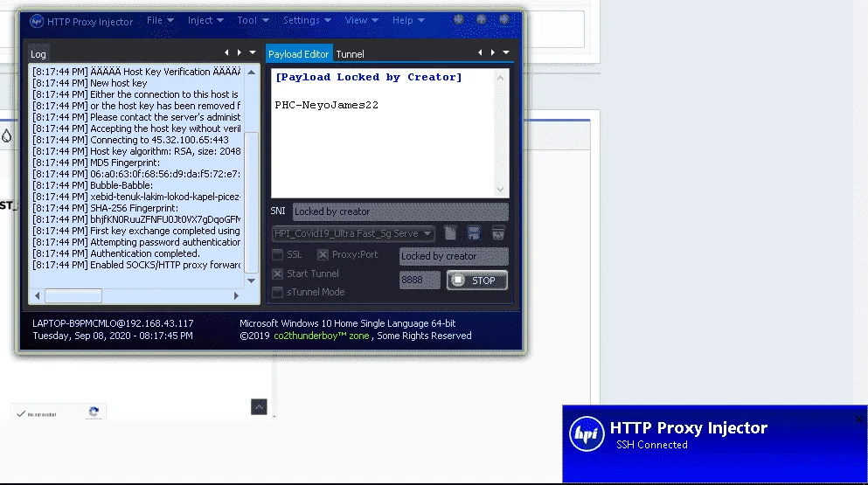Select the Payload Editor tab
The height and width of the screenshot is (485, 868).
(299, 53)
